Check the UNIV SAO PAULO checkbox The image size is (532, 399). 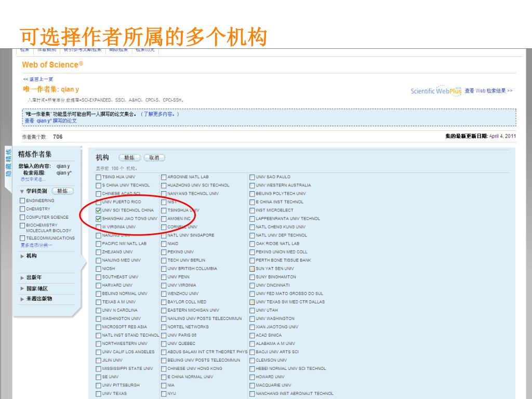tap(252, 177)
